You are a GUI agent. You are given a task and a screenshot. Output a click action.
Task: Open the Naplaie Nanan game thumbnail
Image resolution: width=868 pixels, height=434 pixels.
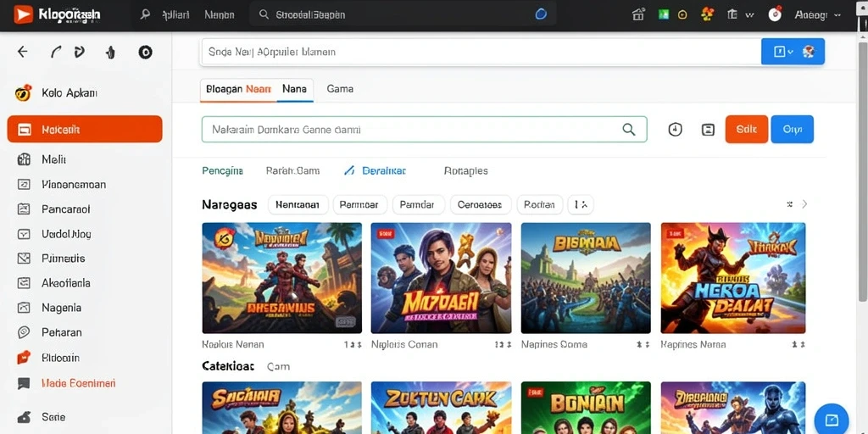click(281, 278)
